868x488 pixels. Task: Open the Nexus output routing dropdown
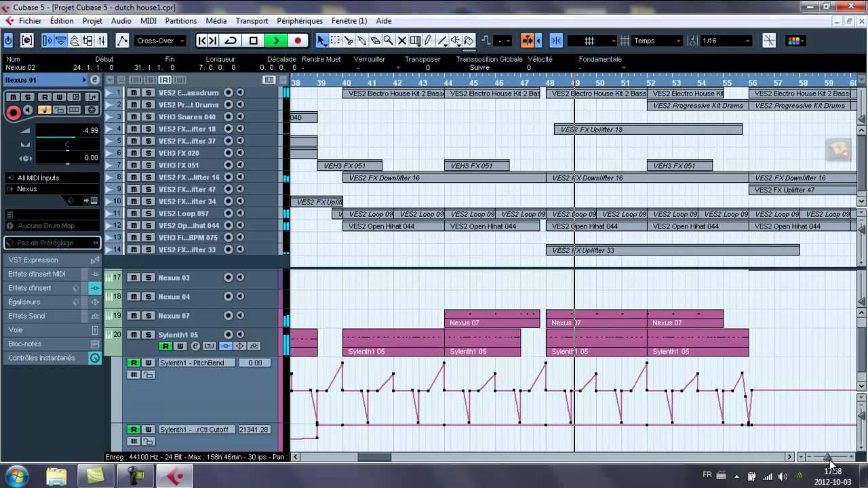coord(52,189)
